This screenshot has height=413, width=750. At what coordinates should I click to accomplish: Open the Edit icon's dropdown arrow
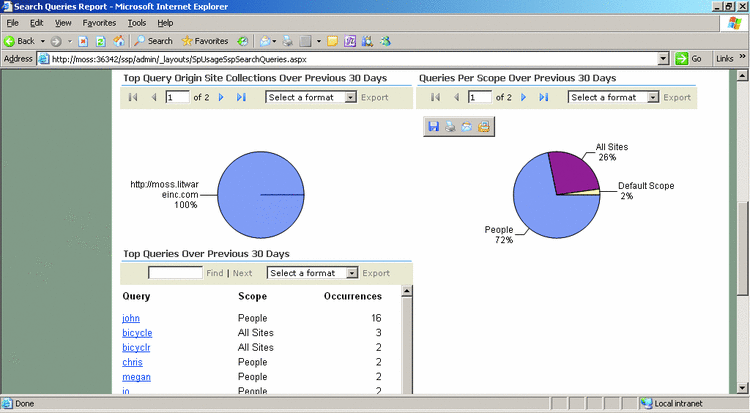[319, 41]
